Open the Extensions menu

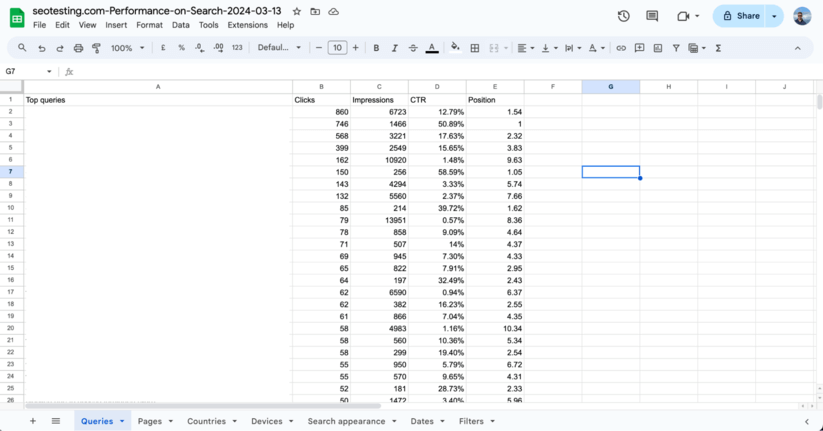(247, 25)
